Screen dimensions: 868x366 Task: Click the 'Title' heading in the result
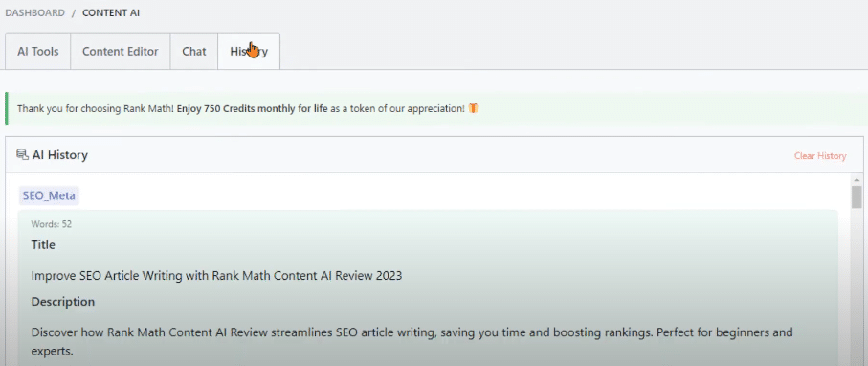pos(43,244)
